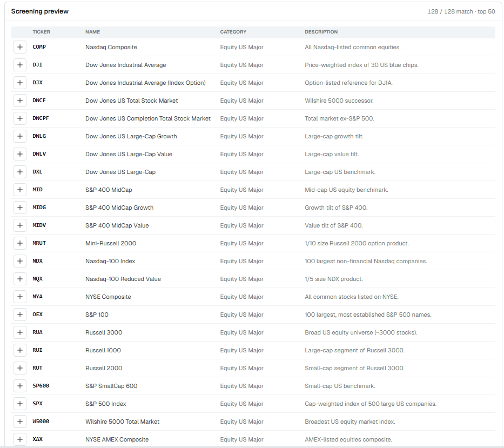
Task: Click the Mini-Russell 2000 name
Action: [x=111, y=244]
